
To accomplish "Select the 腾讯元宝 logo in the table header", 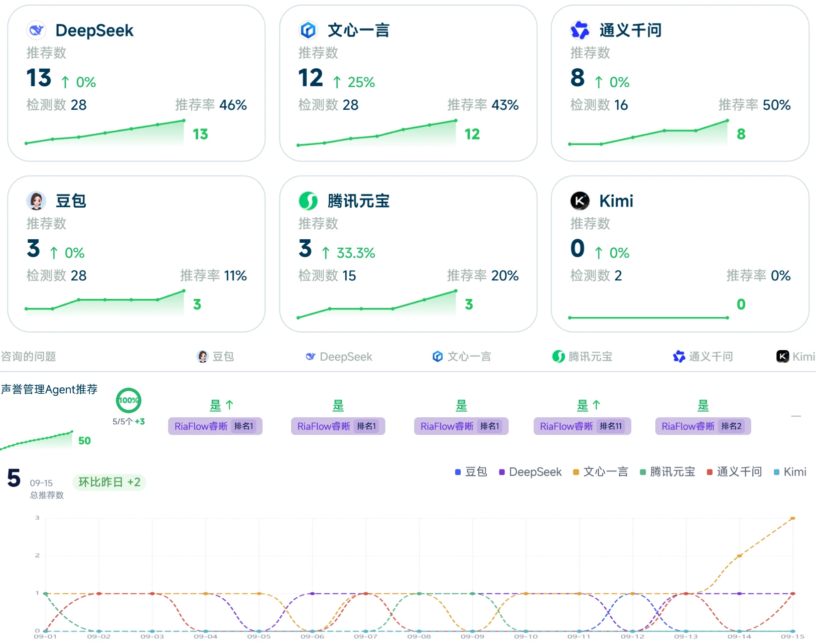I will click(x=559, y=357).
